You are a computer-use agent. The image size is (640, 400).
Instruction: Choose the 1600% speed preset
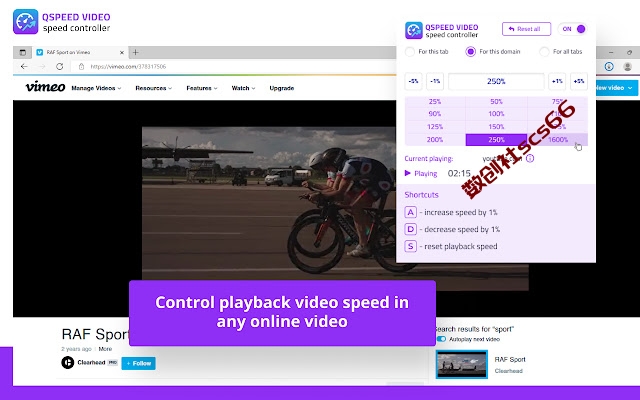coord(558,140)
